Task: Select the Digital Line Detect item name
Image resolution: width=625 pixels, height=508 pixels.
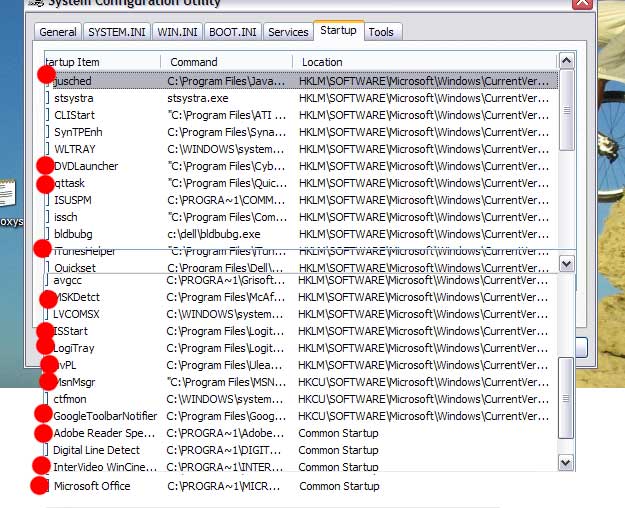Action: (x=96, y=450)
